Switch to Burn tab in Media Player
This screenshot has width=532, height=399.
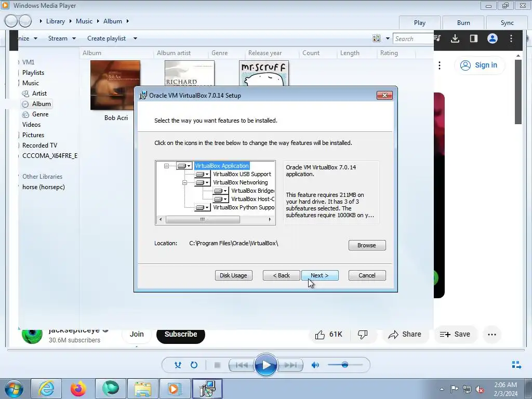tap(463, 23)
